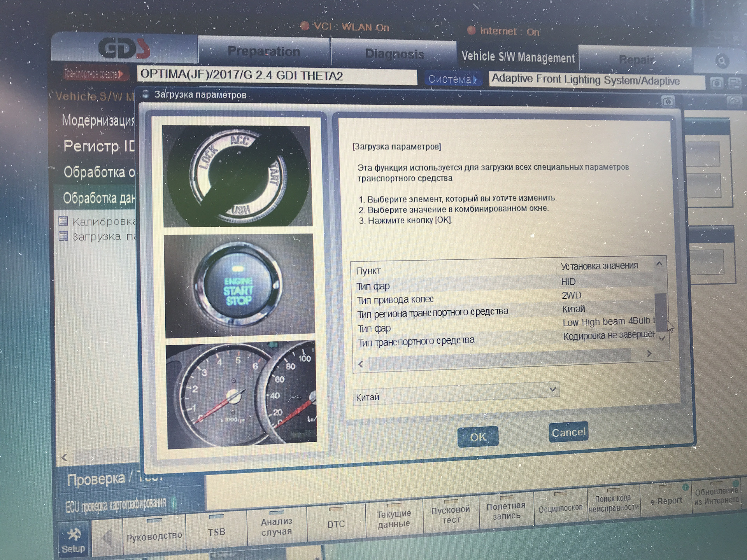Click the tachometer gauge image
This screenshot has height=560, width=747.
[241, 394]
